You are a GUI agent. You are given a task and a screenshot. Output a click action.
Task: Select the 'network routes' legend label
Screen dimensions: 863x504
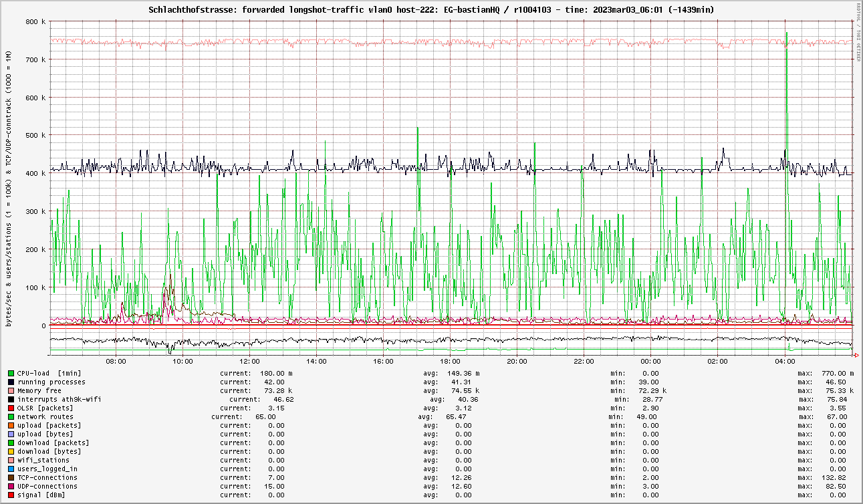45,416
